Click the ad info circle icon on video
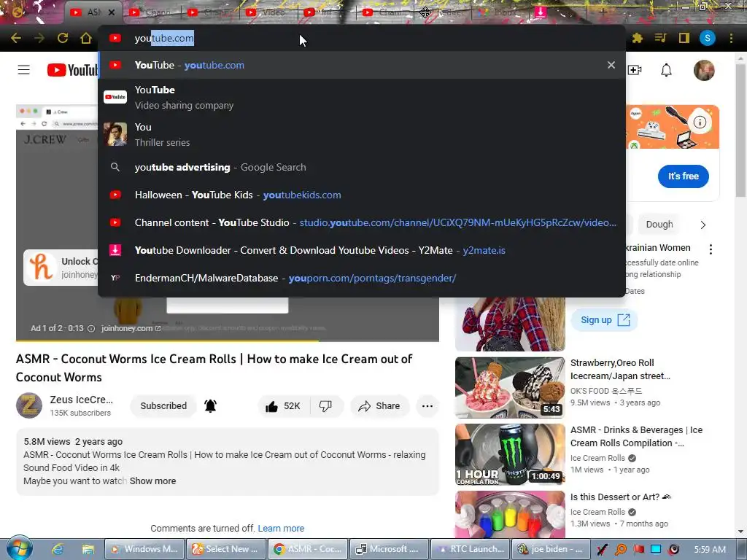The width and height of the screenshot is (747, 560). tap(91, 329)
